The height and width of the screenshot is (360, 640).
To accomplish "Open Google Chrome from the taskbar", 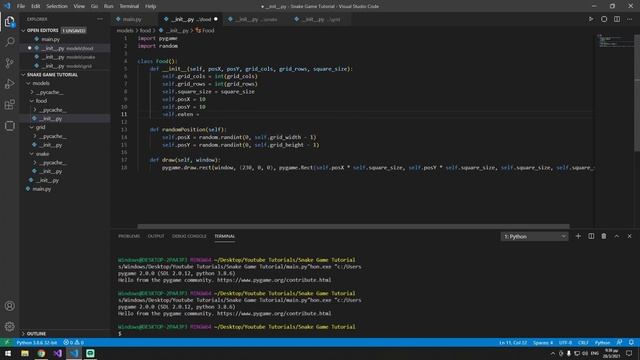I will (x=41, y=353).
